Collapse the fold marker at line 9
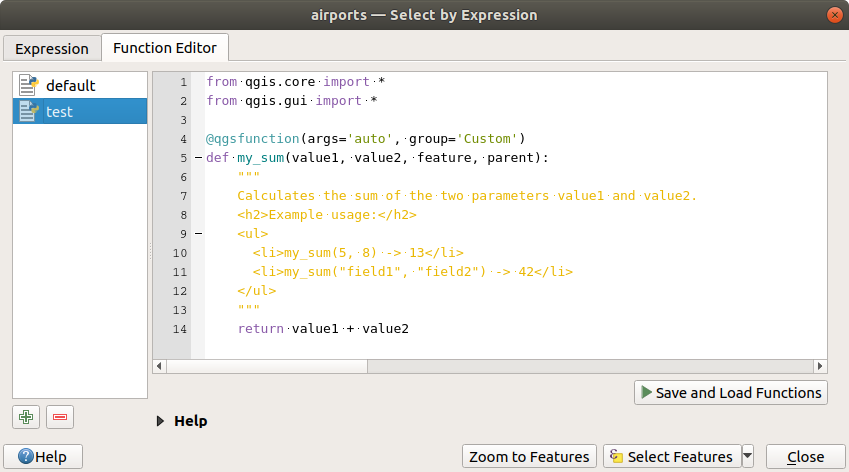The image size is (849, 472). point(198,234)
